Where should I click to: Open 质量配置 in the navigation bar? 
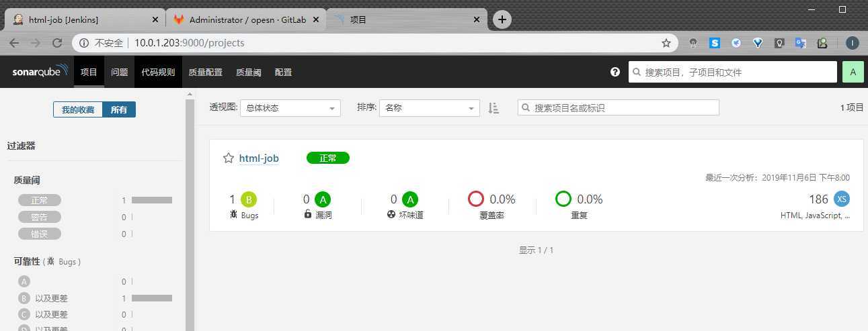pyautogui.click(x=205, y=72)
